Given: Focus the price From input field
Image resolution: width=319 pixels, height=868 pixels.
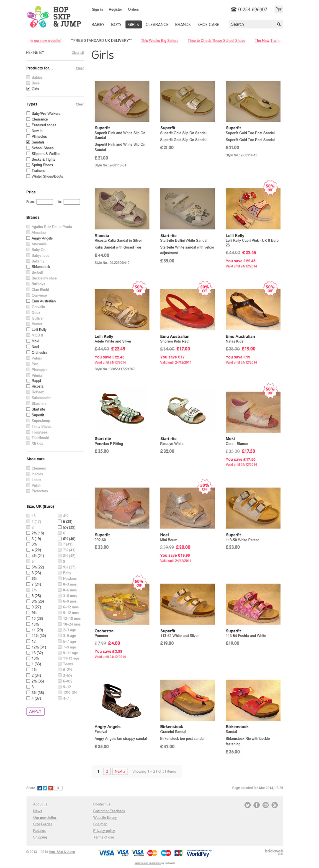Looking at the screenshot, I should click(45, 201).
